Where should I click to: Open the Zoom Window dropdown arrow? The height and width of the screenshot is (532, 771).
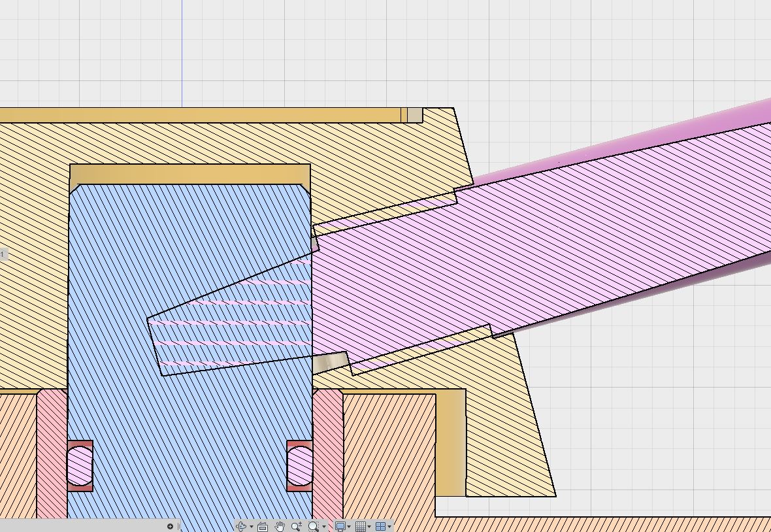(x=324, y=527)
